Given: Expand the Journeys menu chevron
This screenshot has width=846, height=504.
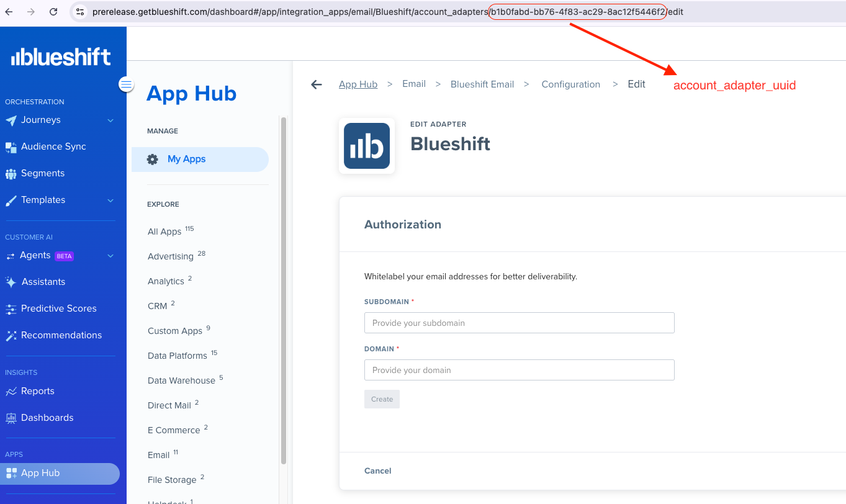Looking at the screenshot, I should [x=110, y=120].
